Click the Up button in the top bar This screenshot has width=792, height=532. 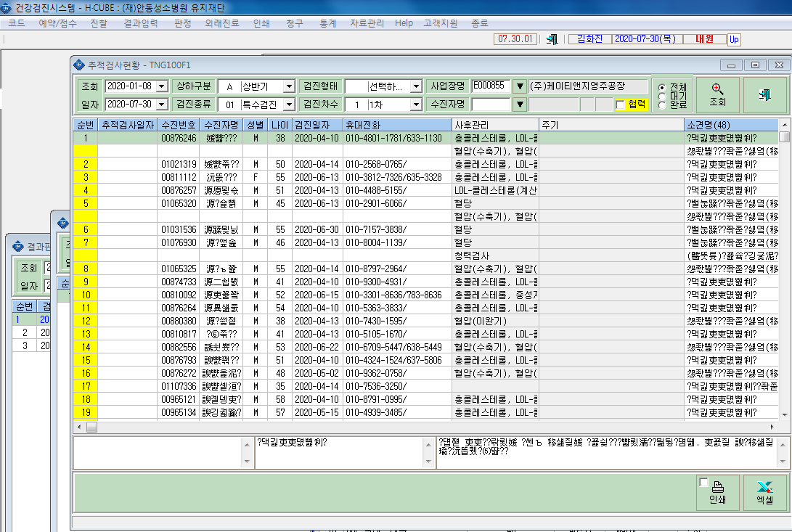click(734, 39)
